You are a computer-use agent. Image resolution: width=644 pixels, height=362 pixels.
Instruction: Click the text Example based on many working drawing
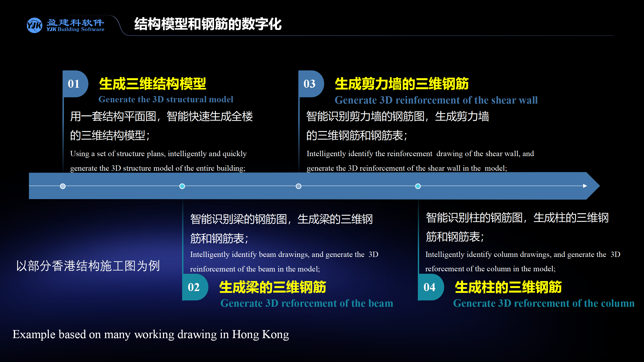click(151, 334)
